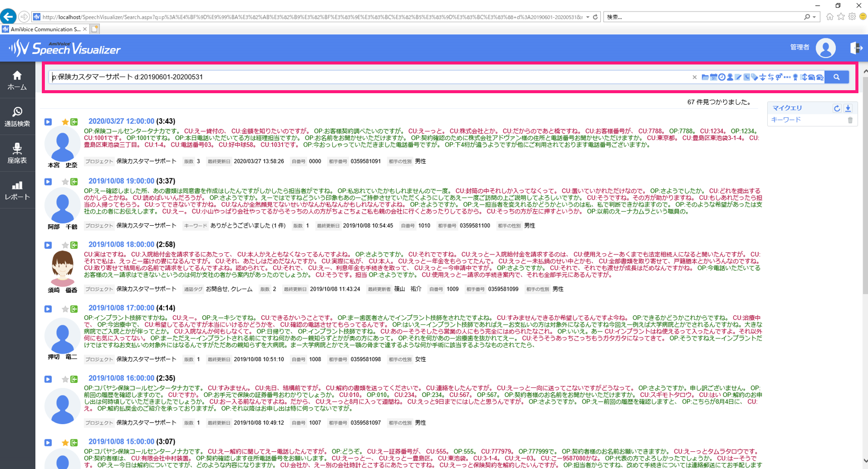Download from the マイクエリ panel
Viewport: 868px width, 469px height.
[x=848, y=108]
